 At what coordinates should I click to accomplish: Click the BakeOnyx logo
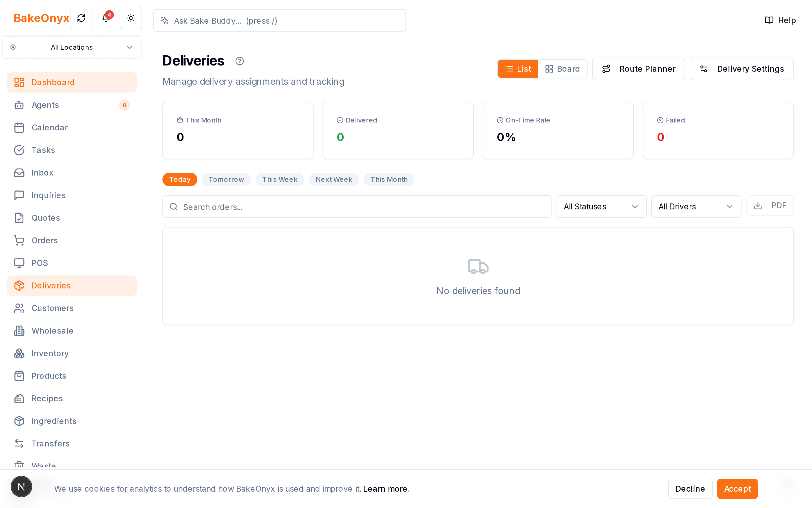click(x=42, y=18)
